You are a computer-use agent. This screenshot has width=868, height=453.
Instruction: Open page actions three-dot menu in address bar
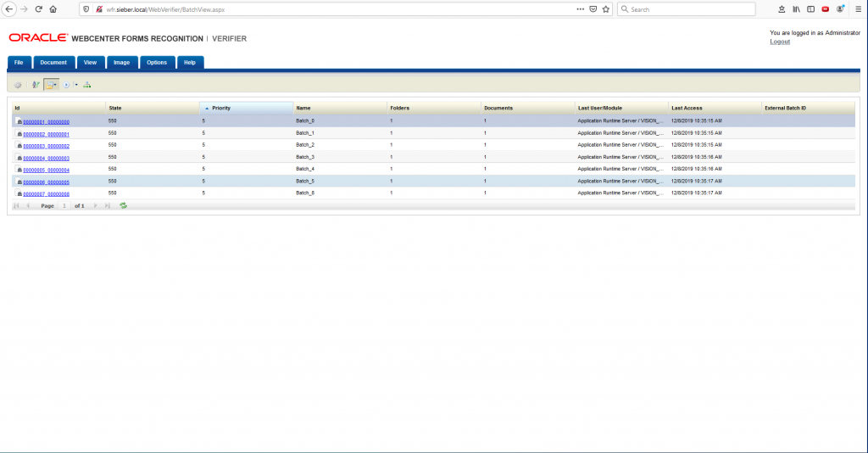pos(580,9)
